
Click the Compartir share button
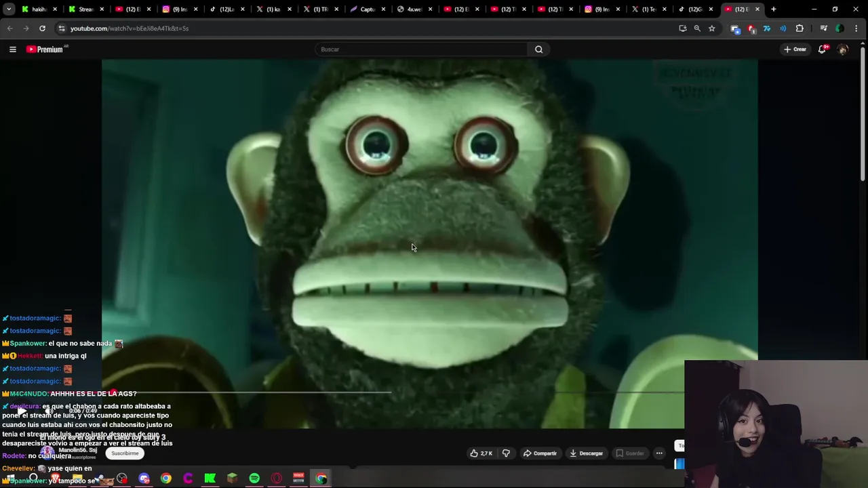pos(540,453)
